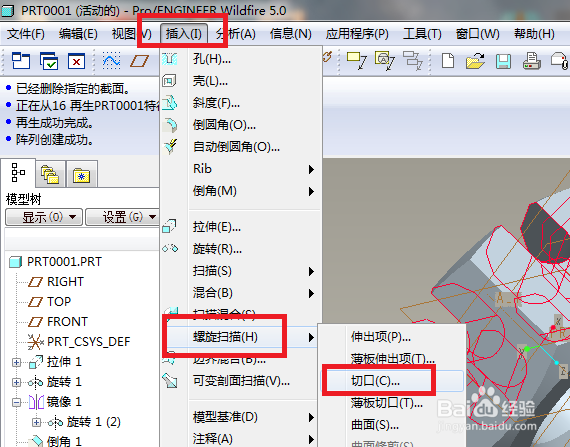Select 自动倒圆角(O)... menu entry

(241, 147)
